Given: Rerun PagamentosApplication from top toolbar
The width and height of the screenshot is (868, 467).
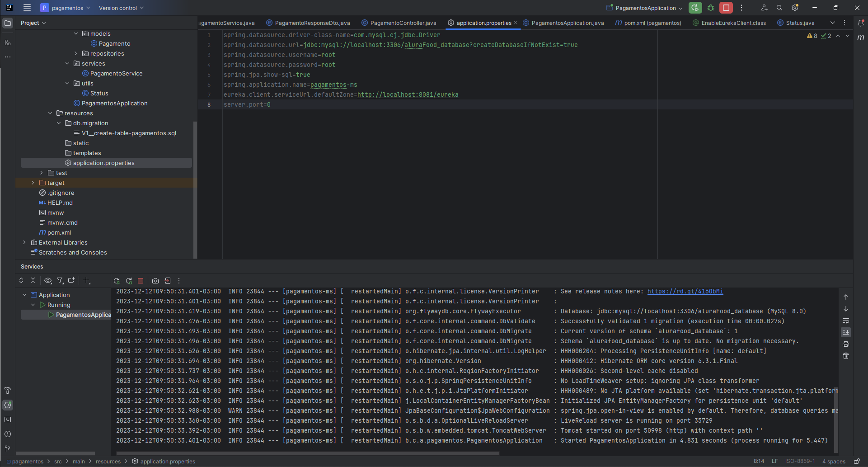Looking at the screenshot, I should pyautogui.click(x=695, y=8).
